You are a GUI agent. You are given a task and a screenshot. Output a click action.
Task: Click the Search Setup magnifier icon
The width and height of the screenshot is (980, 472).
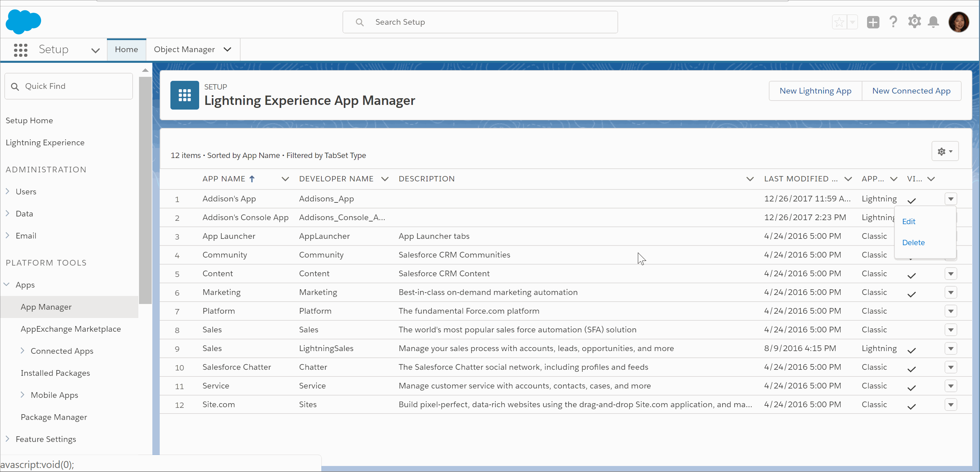coord(359,22)
